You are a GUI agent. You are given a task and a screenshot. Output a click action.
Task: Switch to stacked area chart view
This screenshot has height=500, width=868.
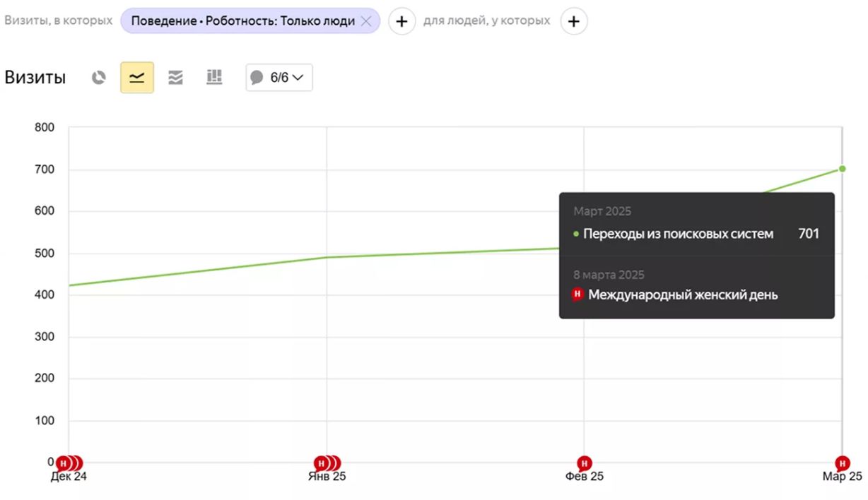point(175,78)
